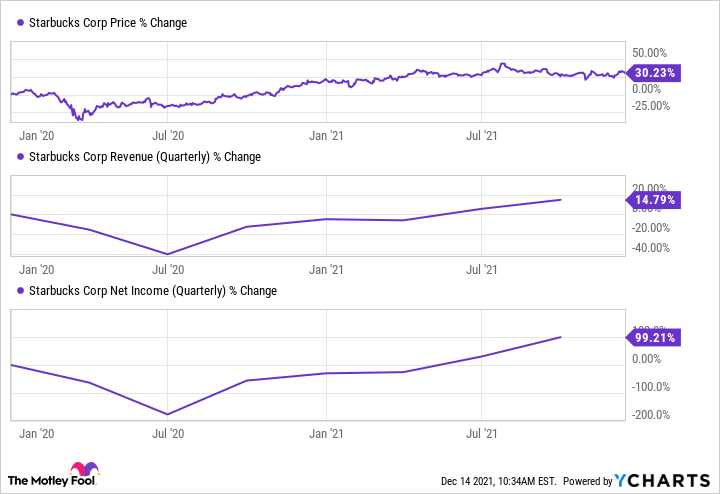Click the Starbucks Corp Price % Change legend dot
Viewport: 720px width, 494px height.
20,22
